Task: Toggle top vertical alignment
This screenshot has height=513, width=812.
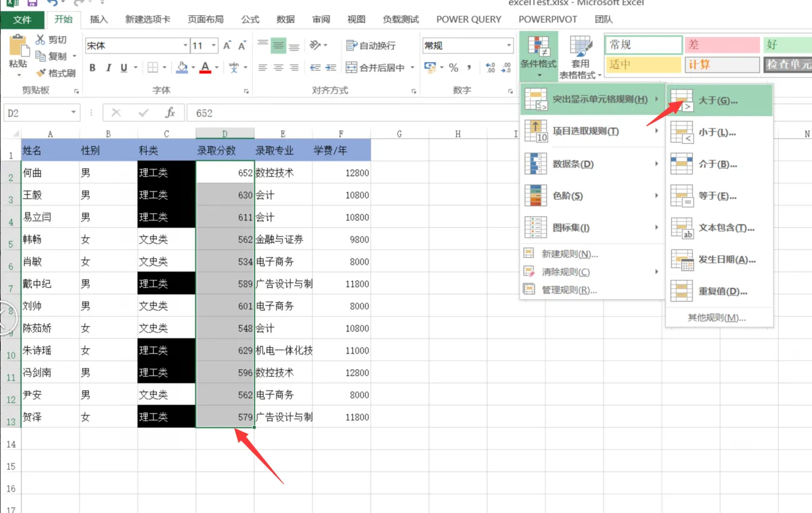Action: [263, 45]
